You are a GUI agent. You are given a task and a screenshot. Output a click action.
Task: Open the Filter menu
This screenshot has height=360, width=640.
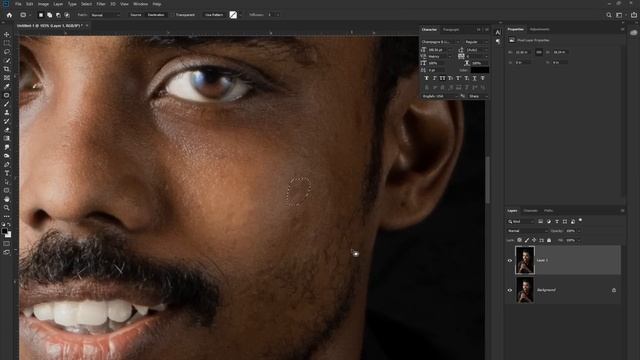[101, 4]
